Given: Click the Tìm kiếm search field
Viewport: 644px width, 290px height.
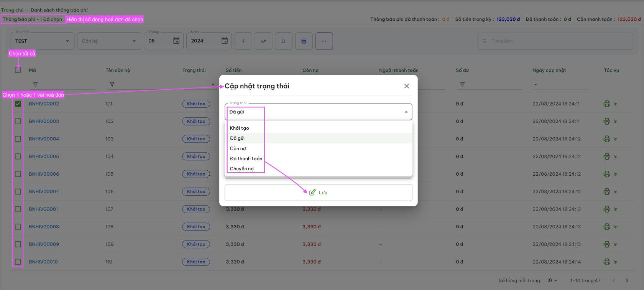Looking at the screenshot, I should (555, 41).
